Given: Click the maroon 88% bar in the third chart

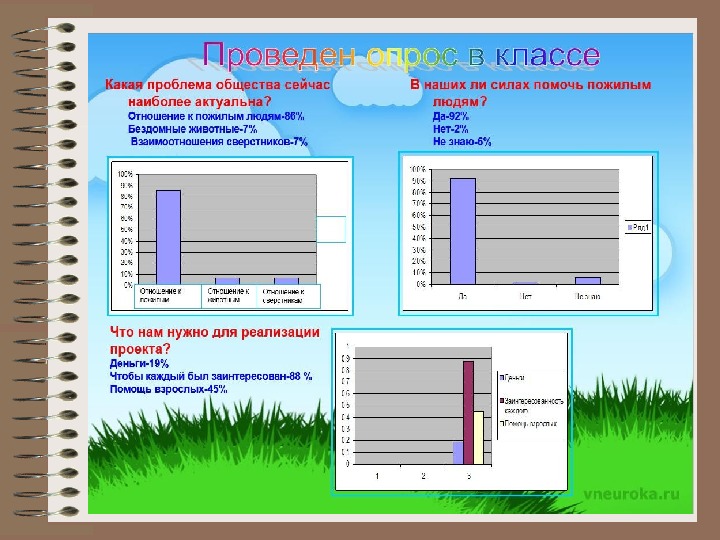Looking at the screenshot, I should click(468, 412).
